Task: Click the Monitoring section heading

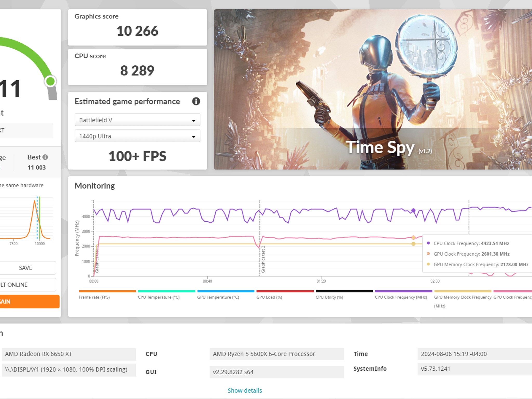Action: tap(95, 186)
